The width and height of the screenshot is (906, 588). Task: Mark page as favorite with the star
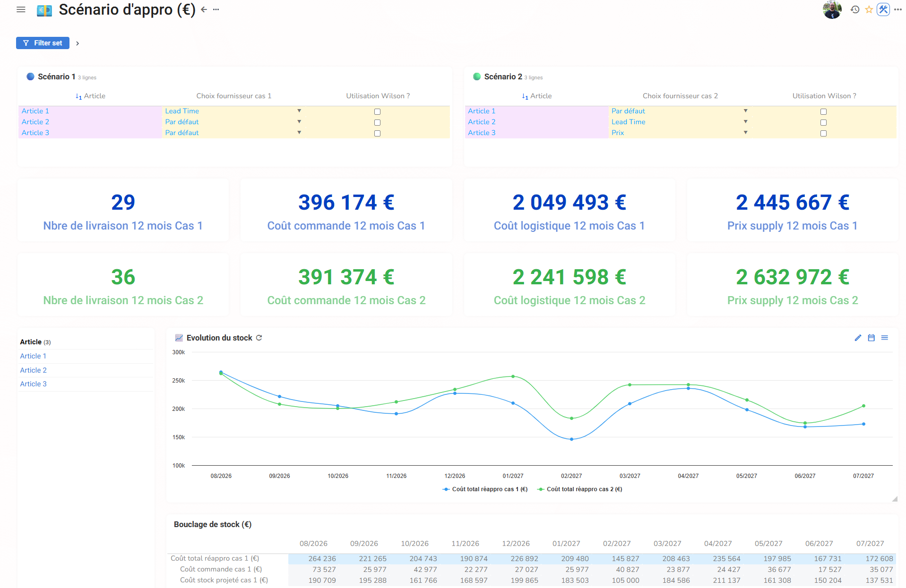869,9
